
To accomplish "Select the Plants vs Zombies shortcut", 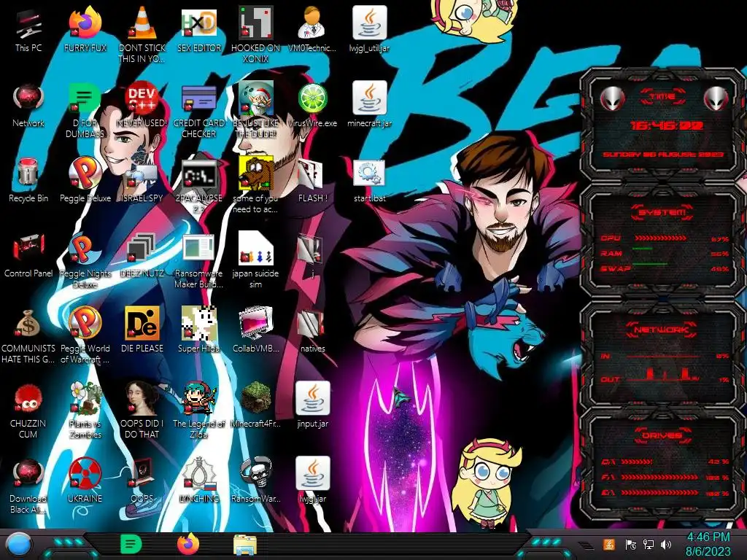I will (x=85, y=398).
